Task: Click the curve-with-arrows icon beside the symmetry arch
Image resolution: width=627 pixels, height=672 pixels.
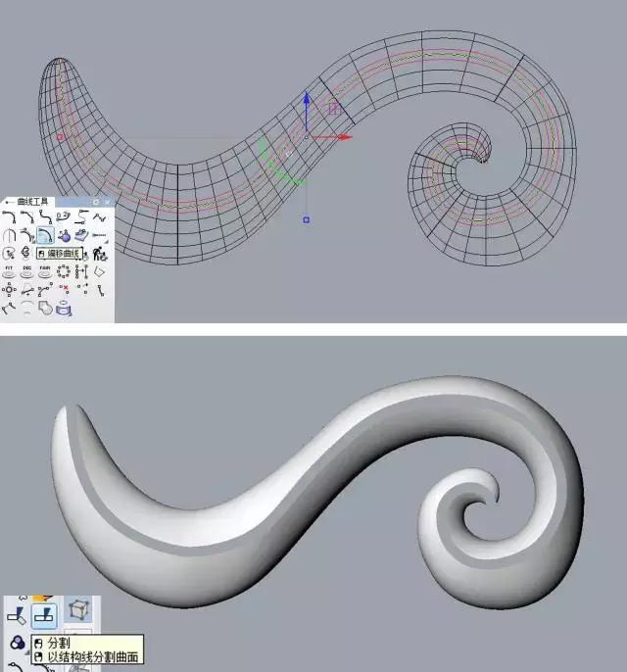Action: pyautogui.click(x=27, y=235)
